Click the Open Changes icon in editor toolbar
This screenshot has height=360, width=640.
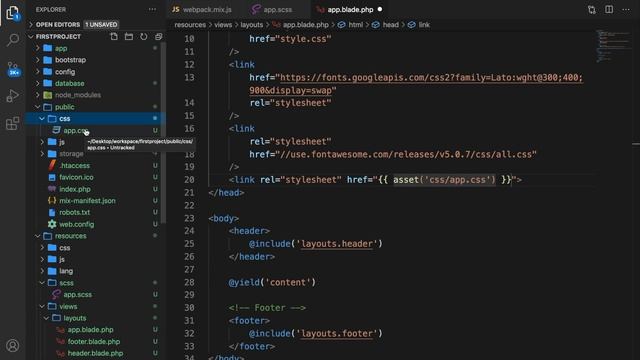(x=591, y=9)
